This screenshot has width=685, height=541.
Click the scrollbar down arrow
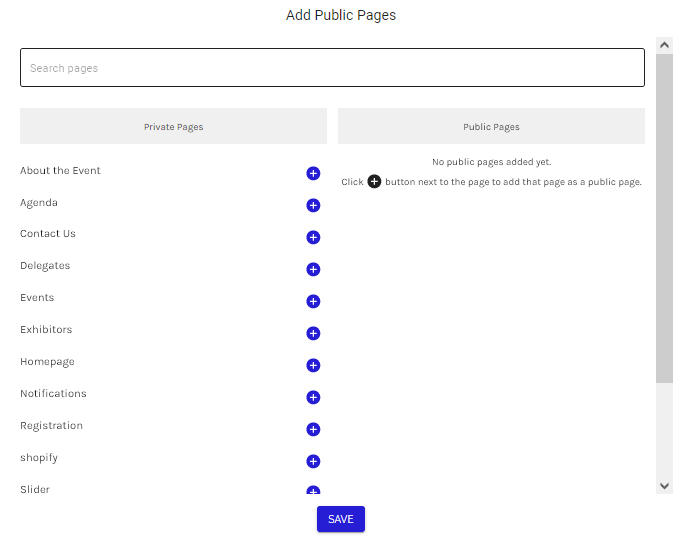coord(664,485)
